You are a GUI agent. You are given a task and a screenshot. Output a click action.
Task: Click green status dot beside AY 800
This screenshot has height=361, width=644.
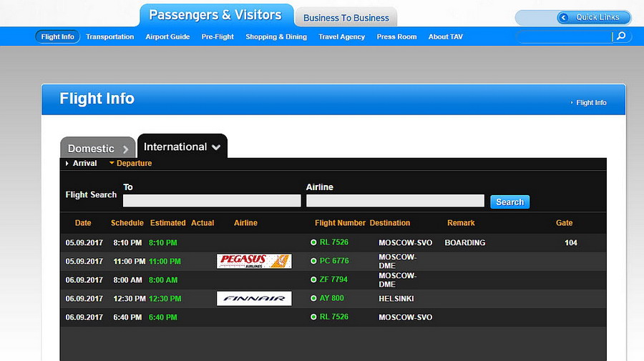[313, 298]
